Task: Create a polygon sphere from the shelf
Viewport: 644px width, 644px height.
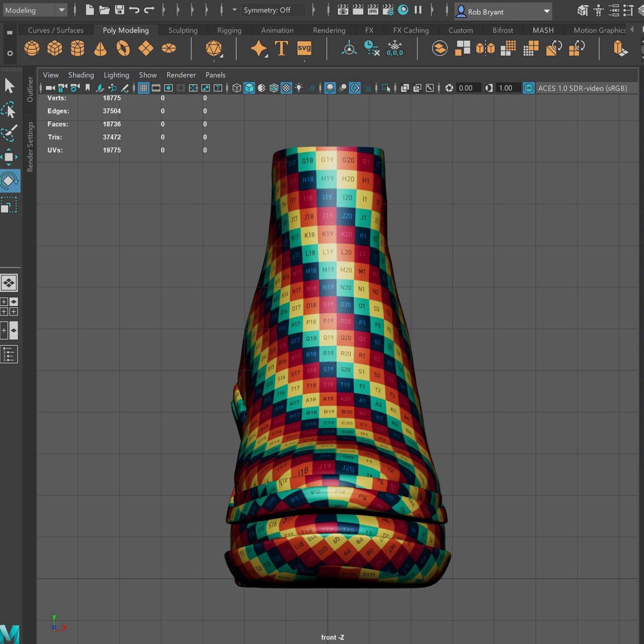Action: click(32, 48)
